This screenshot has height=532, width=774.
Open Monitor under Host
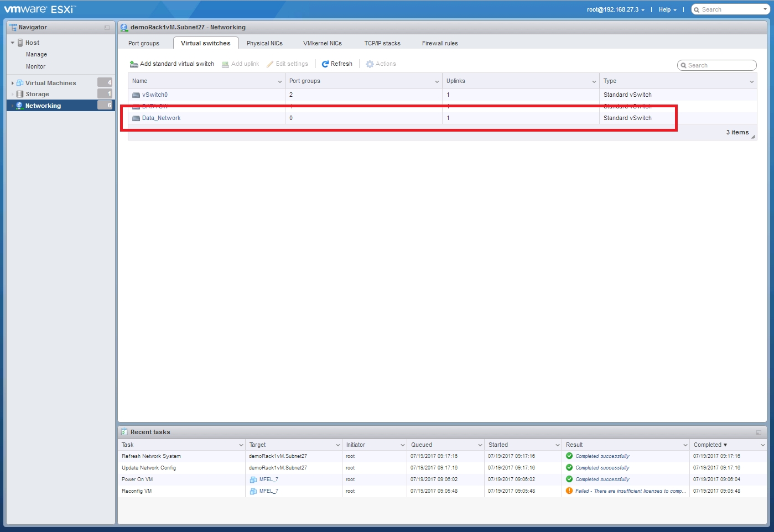coord(35,67)
